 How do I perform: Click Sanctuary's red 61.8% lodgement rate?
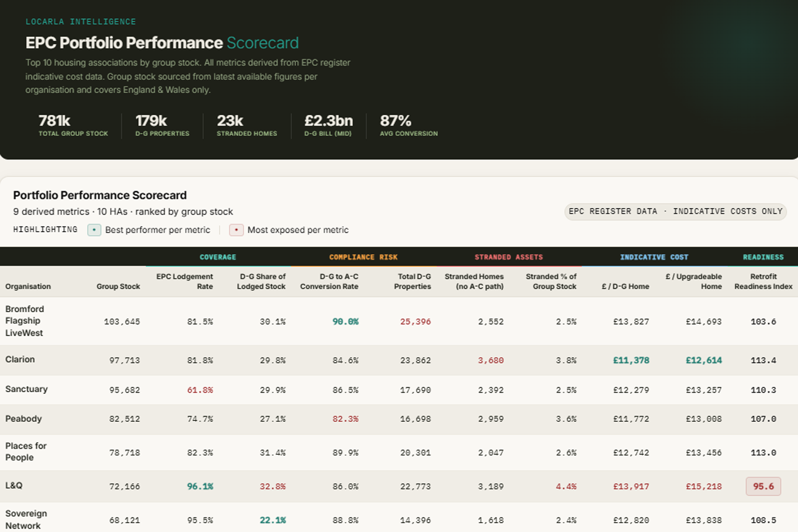click(x=200, y=390)
